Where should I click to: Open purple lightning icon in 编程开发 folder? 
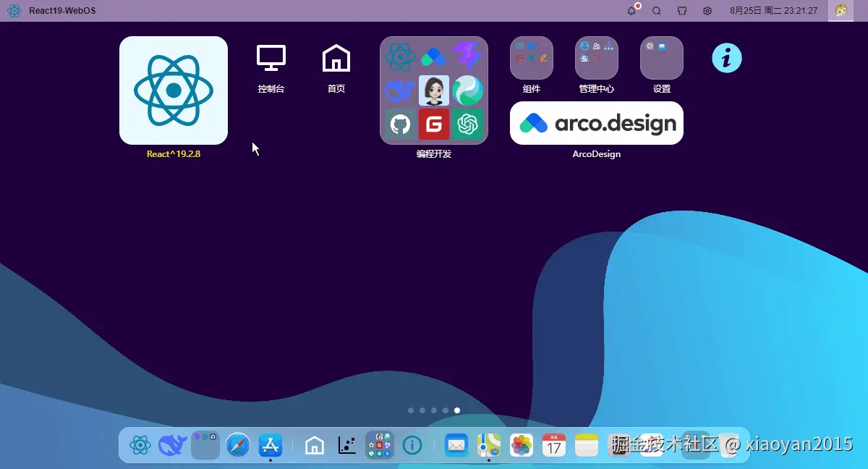467,56
